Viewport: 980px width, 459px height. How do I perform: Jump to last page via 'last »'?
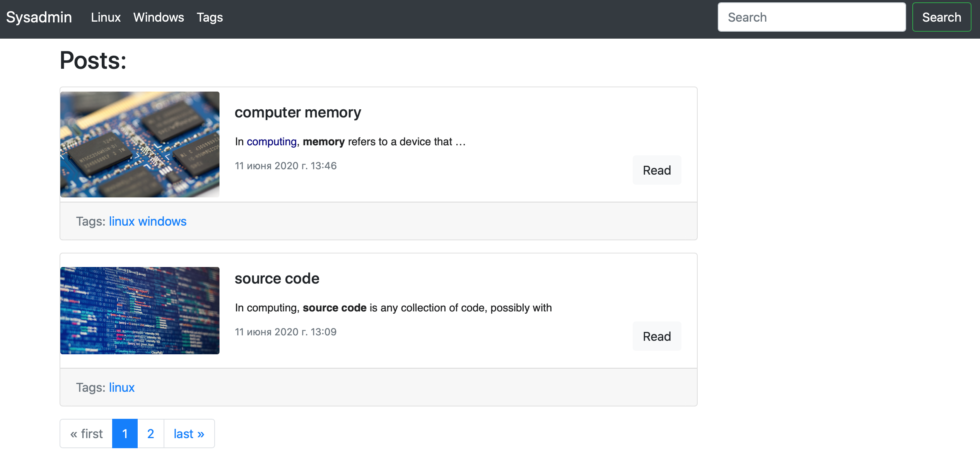coord(188,433)
